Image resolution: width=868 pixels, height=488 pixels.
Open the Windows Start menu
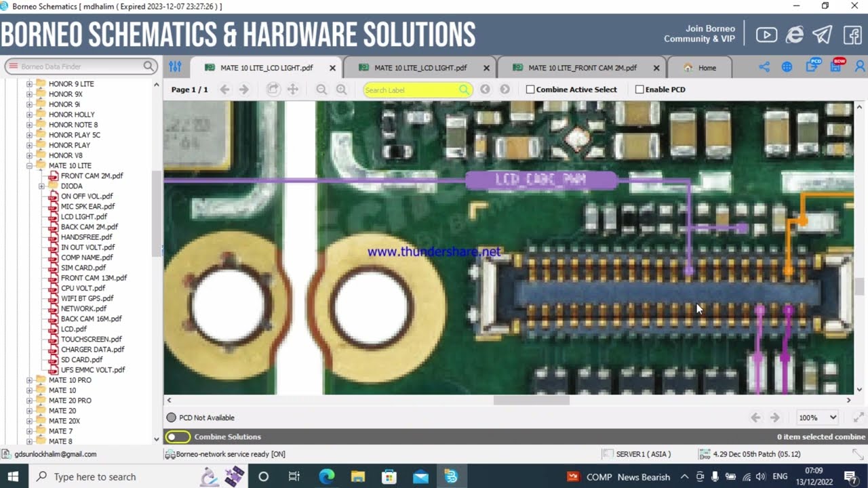(x=14, y=476)
